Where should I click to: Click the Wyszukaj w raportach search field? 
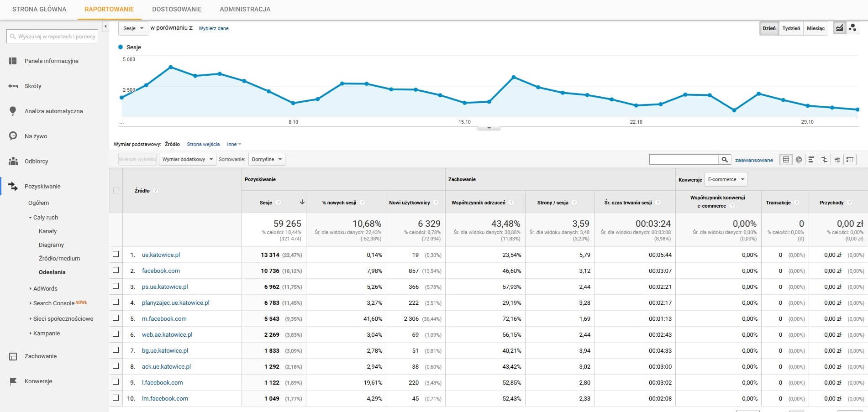click(x=52, y=37)
